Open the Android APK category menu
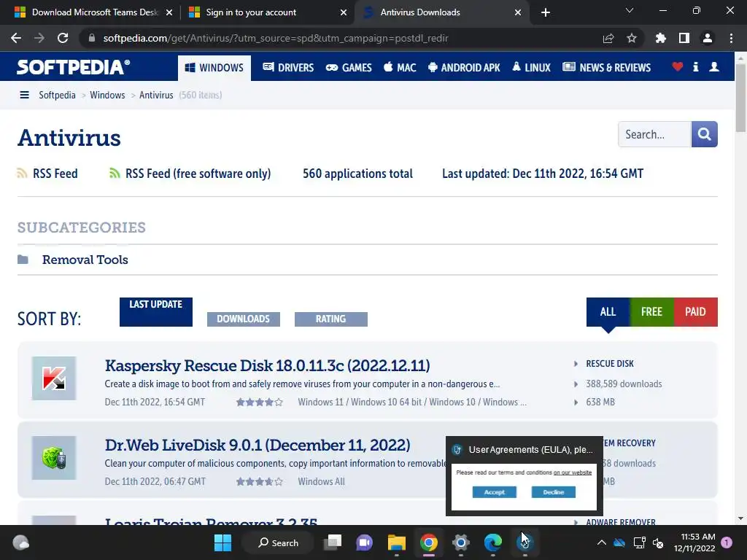The height and width of the screenshot is (560, 747). (464, 68)
